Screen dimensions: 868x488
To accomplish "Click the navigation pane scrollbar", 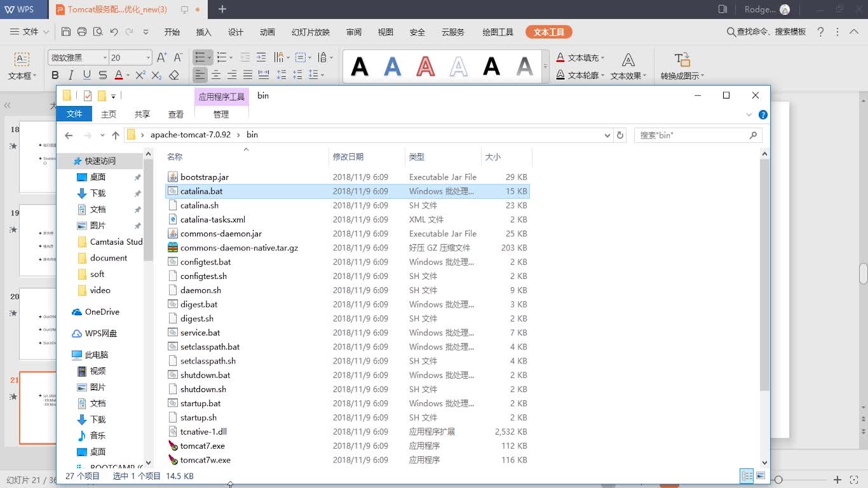I will 149,210.
